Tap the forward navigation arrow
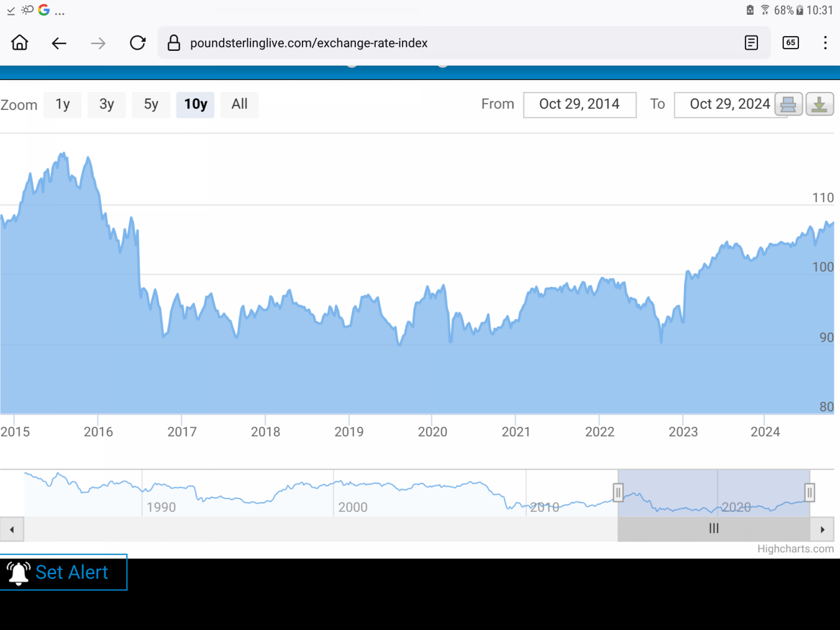The width and height of the screenshot is (840, 630). coord(98,43)
